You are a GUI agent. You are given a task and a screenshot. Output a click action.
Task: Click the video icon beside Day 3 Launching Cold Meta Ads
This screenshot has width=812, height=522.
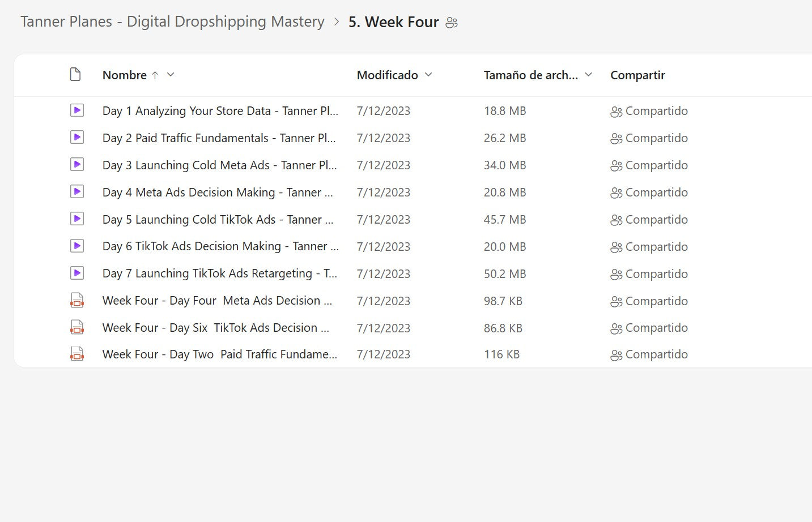[77, 165]
